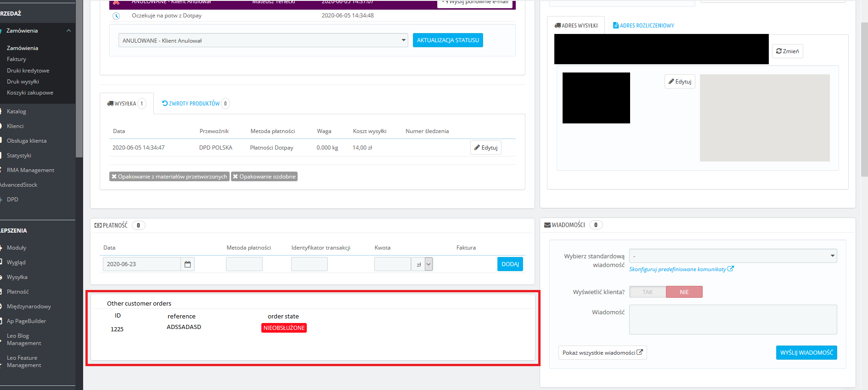Click the clock icon beside Oczekuje na potw

(116, 16)
